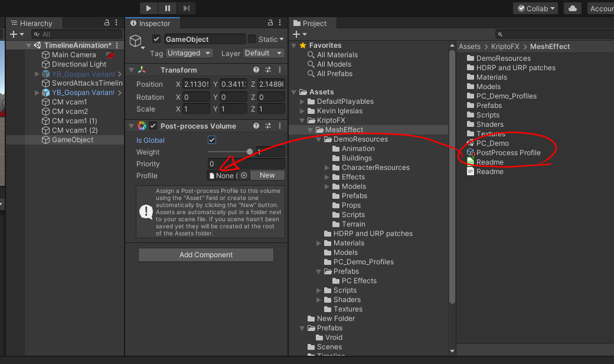
Task: Click the Position X value field
Action: (196, 84)
